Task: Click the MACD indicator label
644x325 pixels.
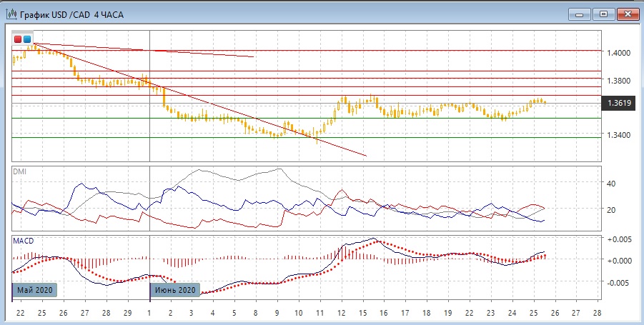Action: coord(23,241)
